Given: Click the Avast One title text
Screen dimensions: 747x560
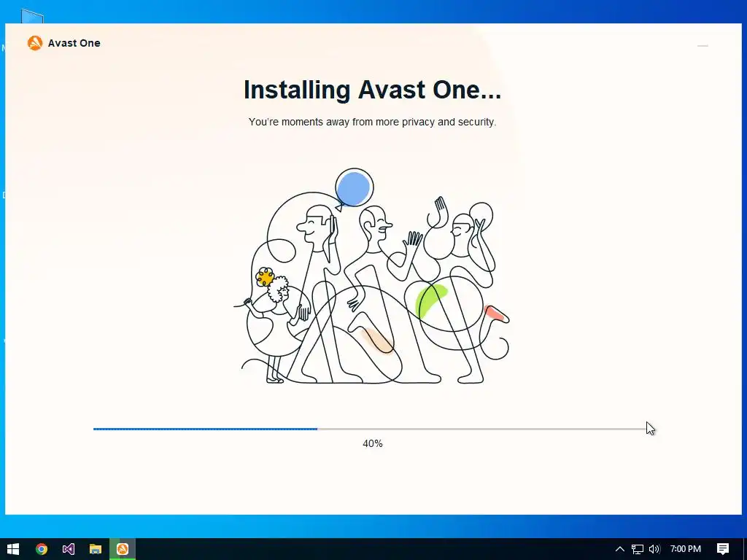Looking at the screenshot, I should pos(74,43).
